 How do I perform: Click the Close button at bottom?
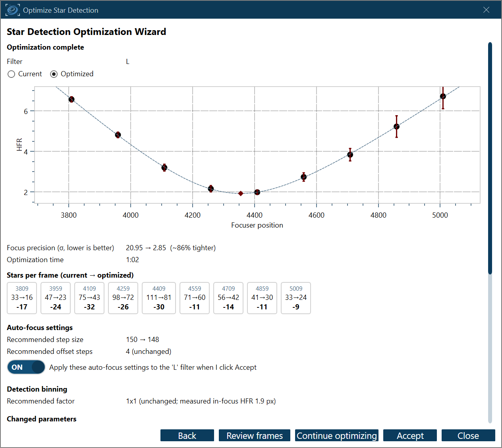coord(468,436)
